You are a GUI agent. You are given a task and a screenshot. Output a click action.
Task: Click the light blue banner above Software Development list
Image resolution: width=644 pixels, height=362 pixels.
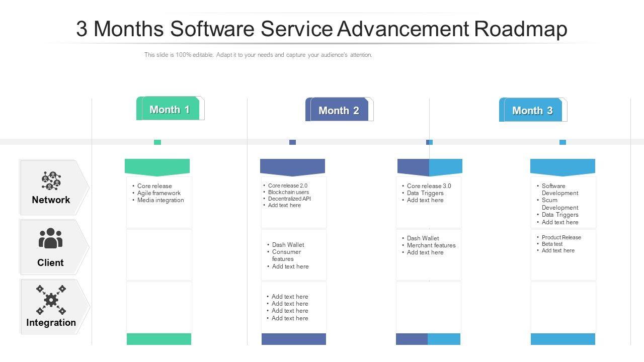[562, 167]
